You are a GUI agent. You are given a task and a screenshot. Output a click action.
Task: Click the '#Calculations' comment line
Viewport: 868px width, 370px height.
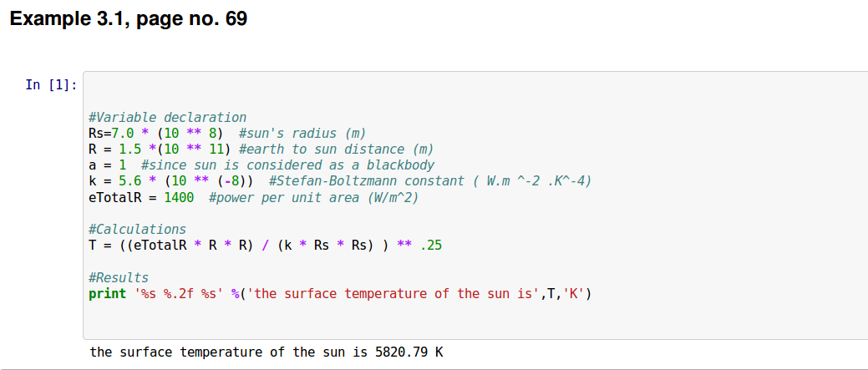pos(137,229)
